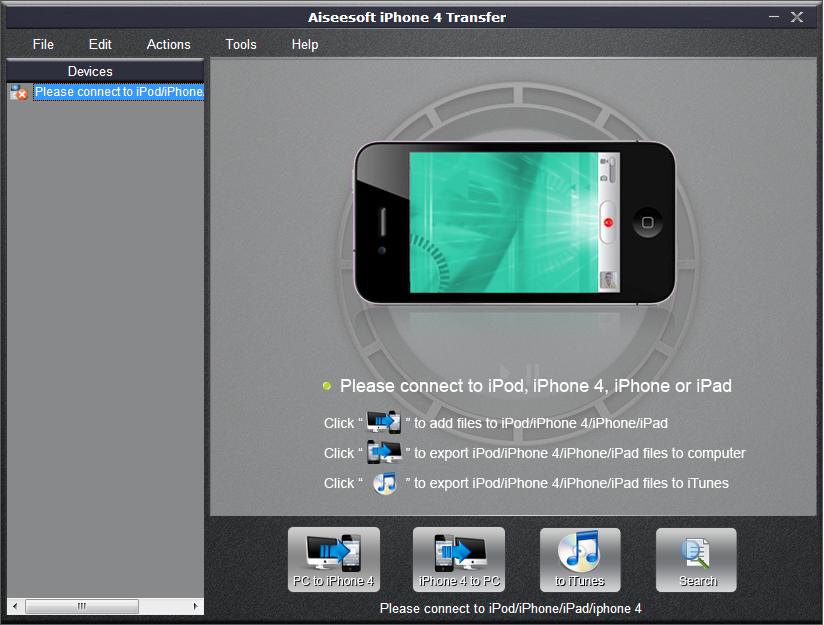Click the right arrow of the devices scrollbar
The width and height of the screenshot is (824, 625).
point(195,606)
